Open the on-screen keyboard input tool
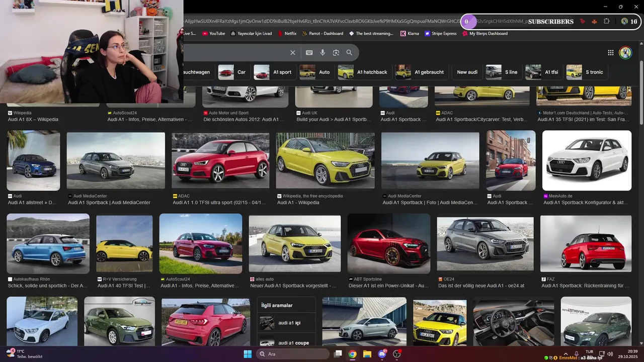Image resolution: width=644 pixels, height=362 pixels. point(309,53)
